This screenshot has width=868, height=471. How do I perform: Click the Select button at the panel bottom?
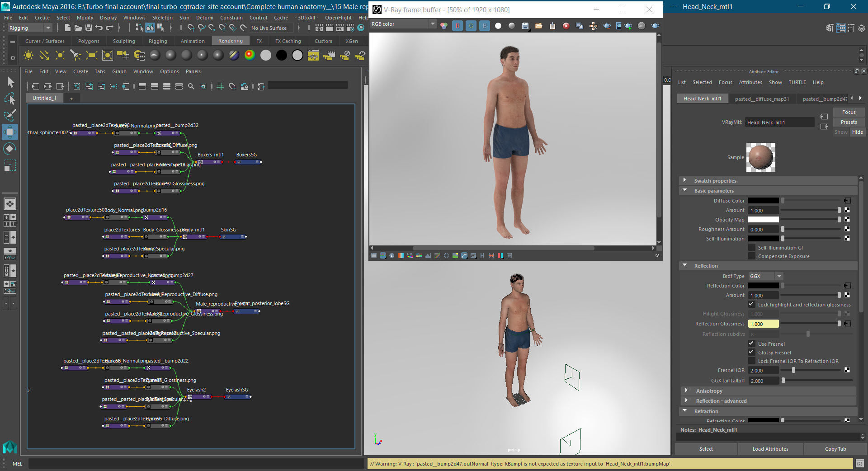pyautogui.click(x=706, y=449)
